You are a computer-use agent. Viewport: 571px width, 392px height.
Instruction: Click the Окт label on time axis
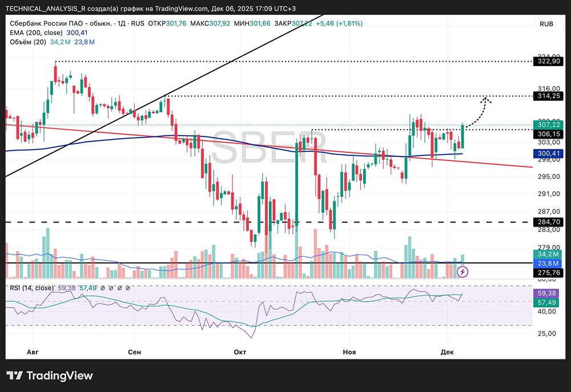[240, 352]
